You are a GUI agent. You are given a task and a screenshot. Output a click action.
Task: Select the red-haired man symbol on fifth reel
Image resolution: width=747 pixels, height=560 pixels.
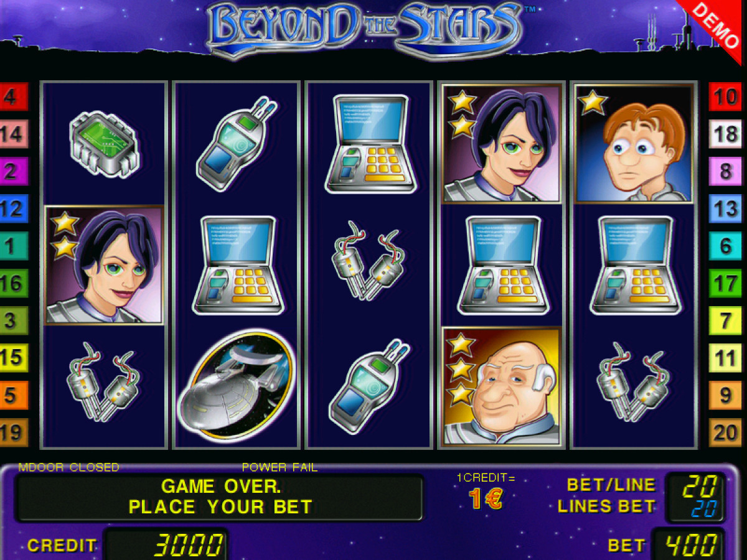(x=634, y=144)
